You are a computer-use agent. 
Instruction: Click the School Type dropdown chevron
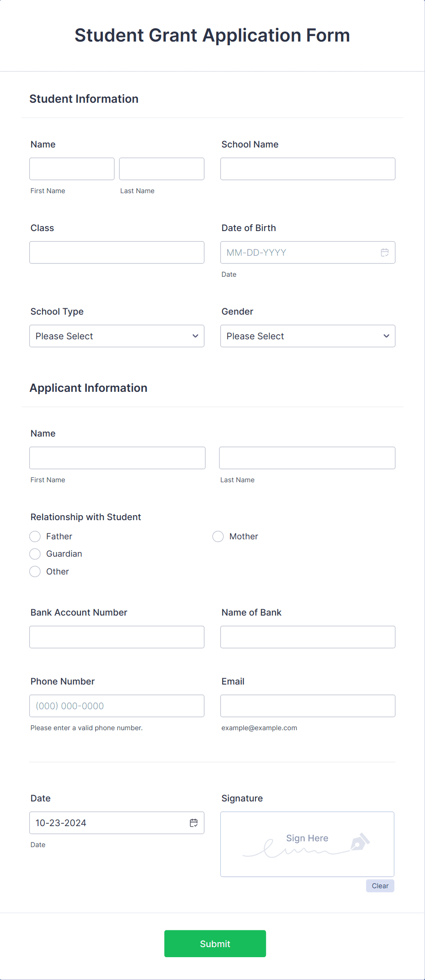point(196,336)
